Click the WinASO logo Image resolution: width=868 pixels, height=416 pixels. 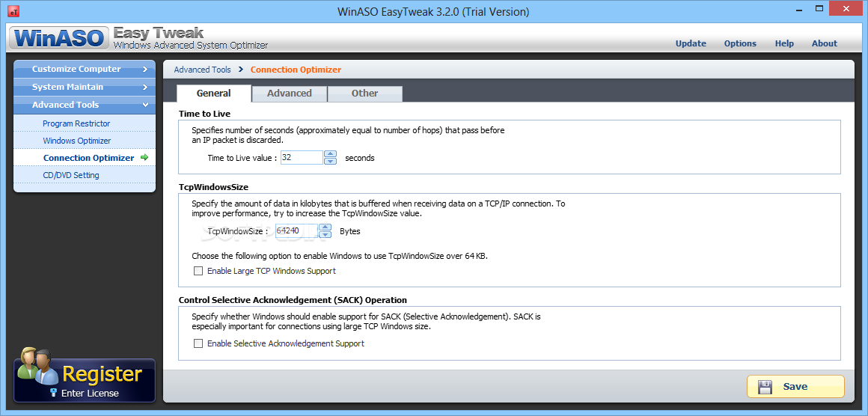(x=59, y=38)
